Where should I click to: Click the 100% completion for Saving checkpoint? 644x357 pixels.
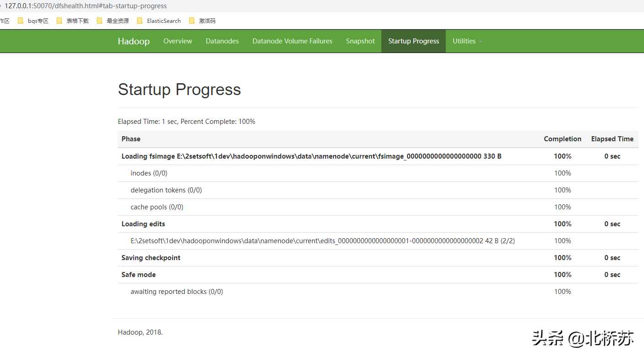[x=563, y=258]
